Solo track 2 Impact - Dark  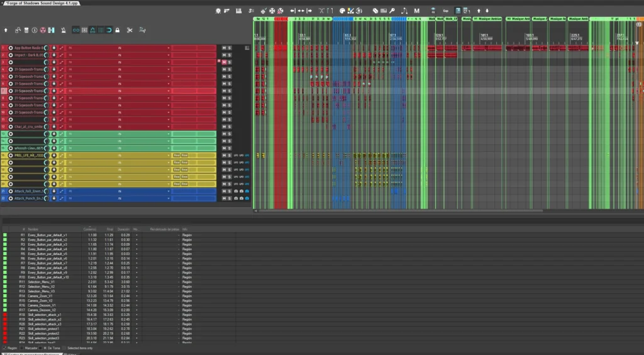[230, 55]
